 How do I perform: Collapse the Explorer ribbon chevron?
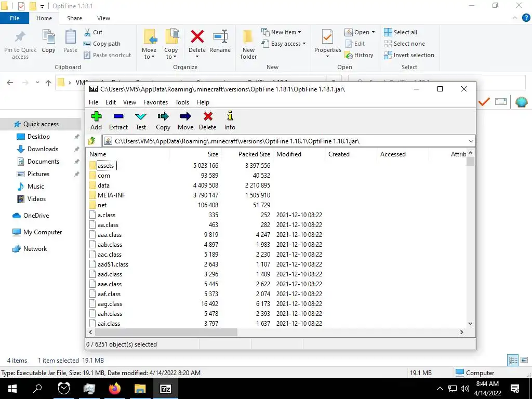coord(515,18)
